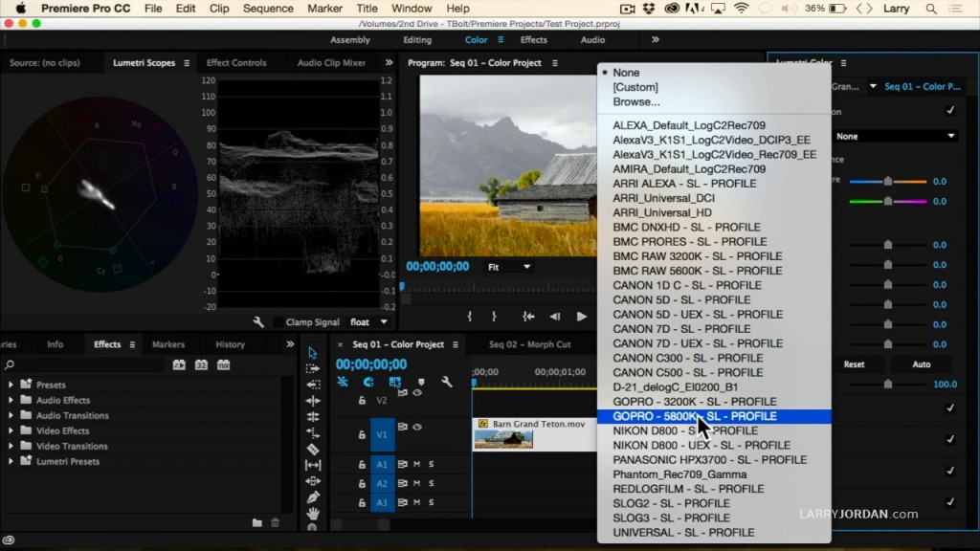Toggle Linked Selection in timeline
The height and width of the screenshot is (551, 980).
[x=394, y=382]
